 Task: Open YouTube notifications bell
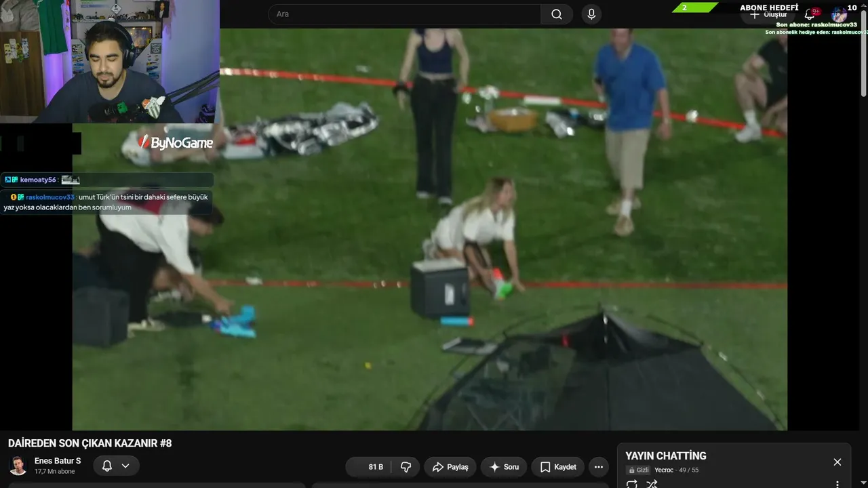pos(810,14)
